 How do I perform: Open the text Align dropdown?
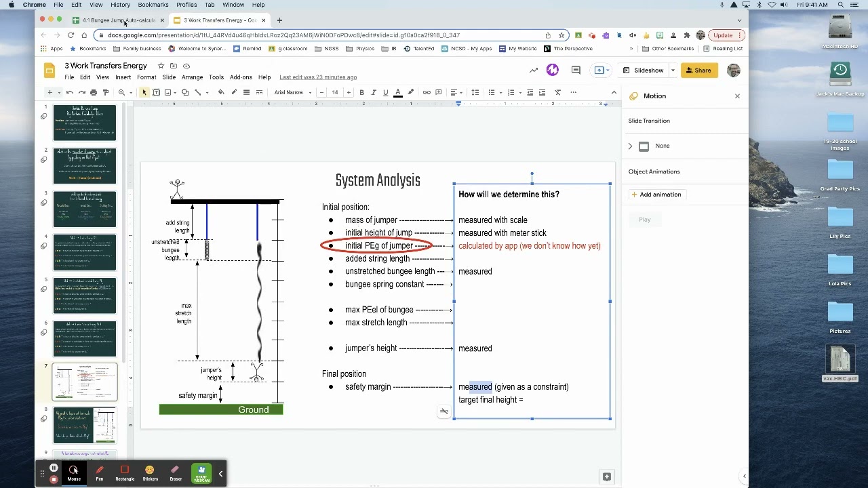(456, 92)
